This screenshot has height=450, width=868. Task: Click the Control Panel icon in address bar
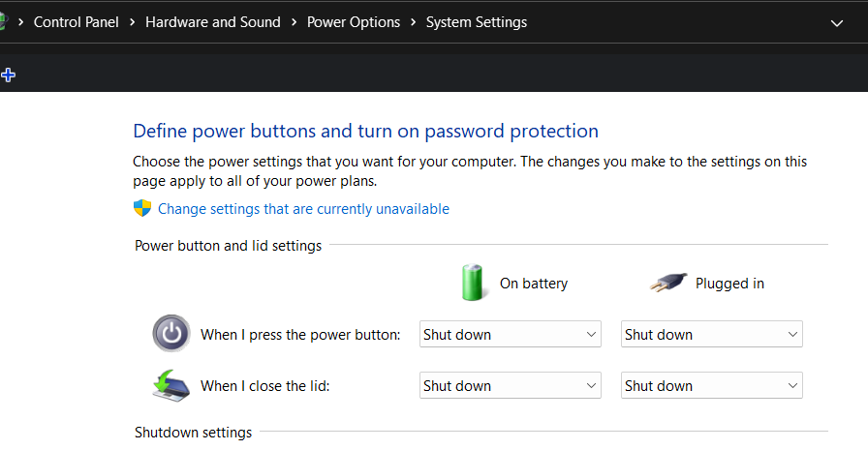coord(3,21)
